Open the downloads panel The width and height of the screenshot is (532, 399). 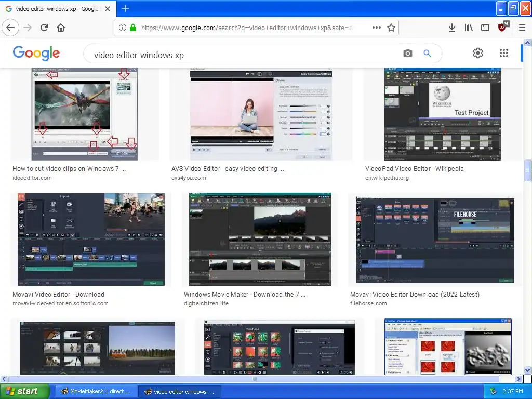pos(452,28)
